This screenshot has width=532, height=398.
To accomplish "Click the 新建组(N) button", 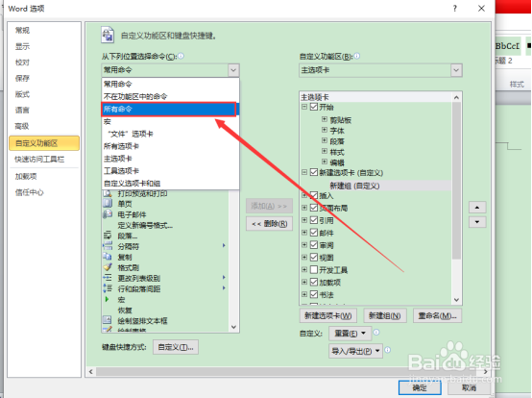I will pyautogui.click(x=385, y=316).
